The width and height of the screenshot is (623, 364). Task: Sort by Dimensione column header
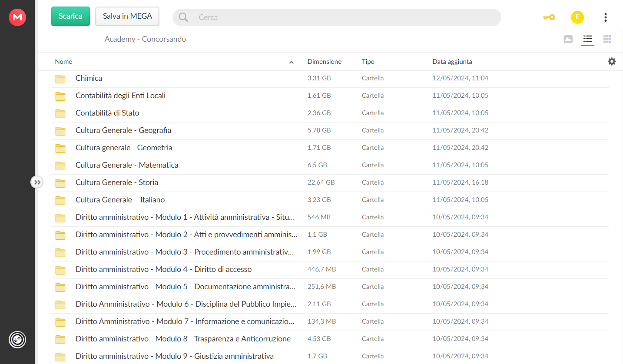click(325, 62)
